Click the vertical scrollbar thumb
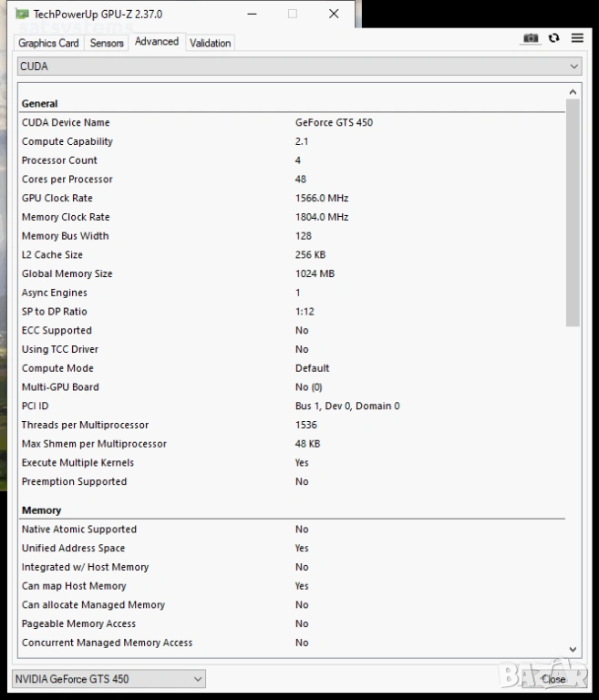This screenshot has width=599, height=700. [x=573, y=211]
